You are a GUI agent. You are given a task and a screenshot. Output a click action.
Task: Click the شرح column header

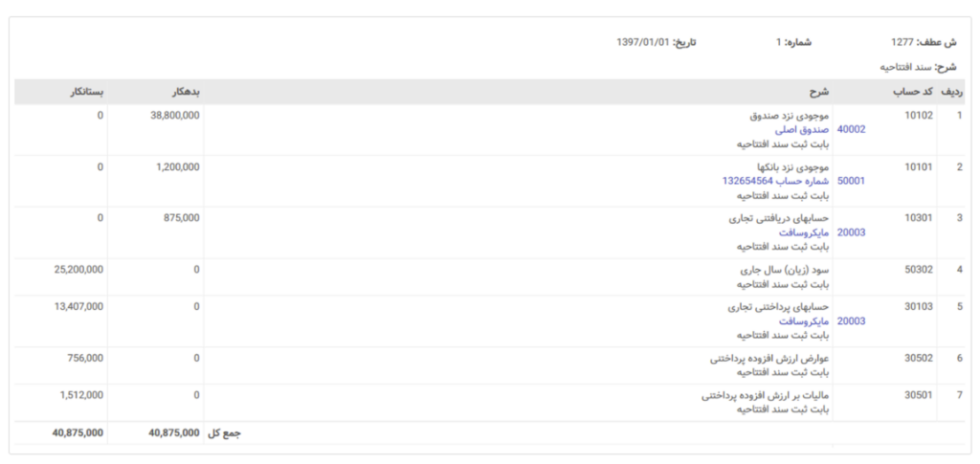(x=818, y=92)
